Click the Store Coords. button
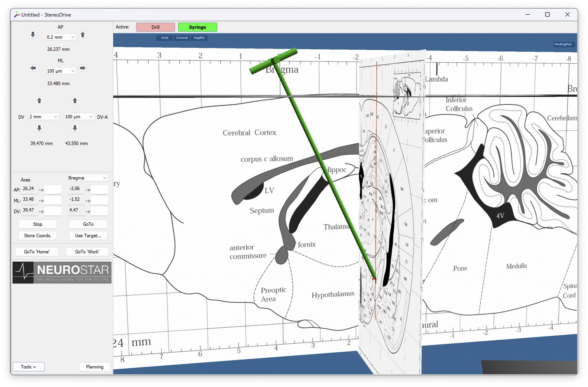 [x=38, y=236]
